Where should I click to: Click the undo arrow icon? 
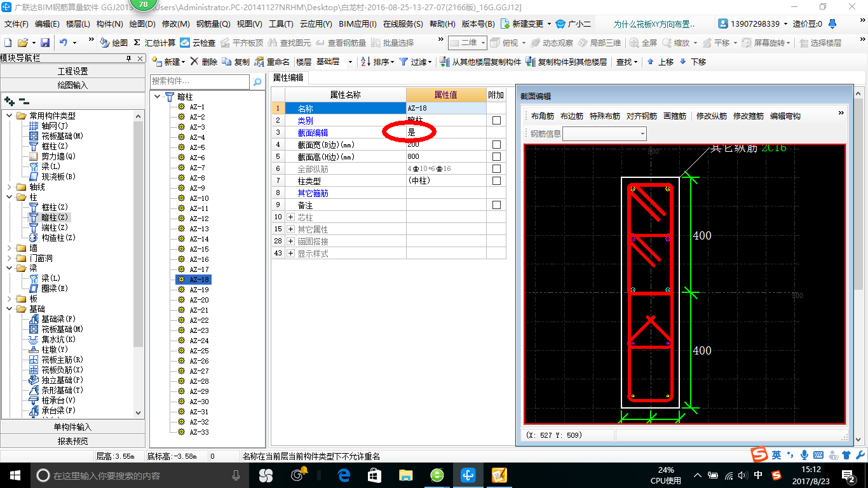click(64, 43)
